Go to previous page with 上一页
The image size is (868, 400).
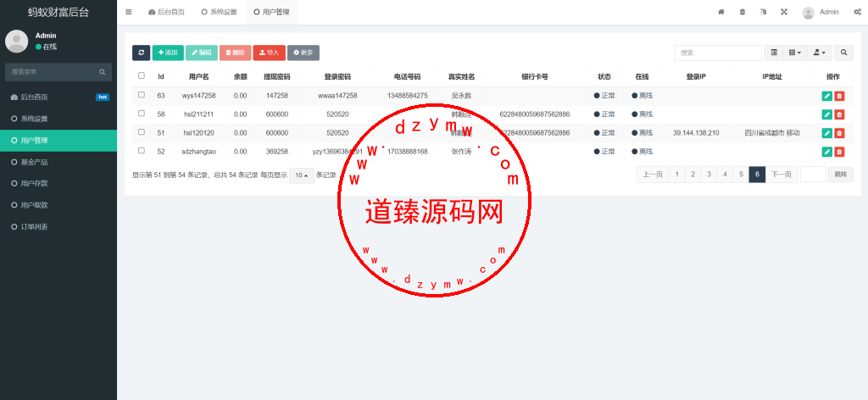653,175
